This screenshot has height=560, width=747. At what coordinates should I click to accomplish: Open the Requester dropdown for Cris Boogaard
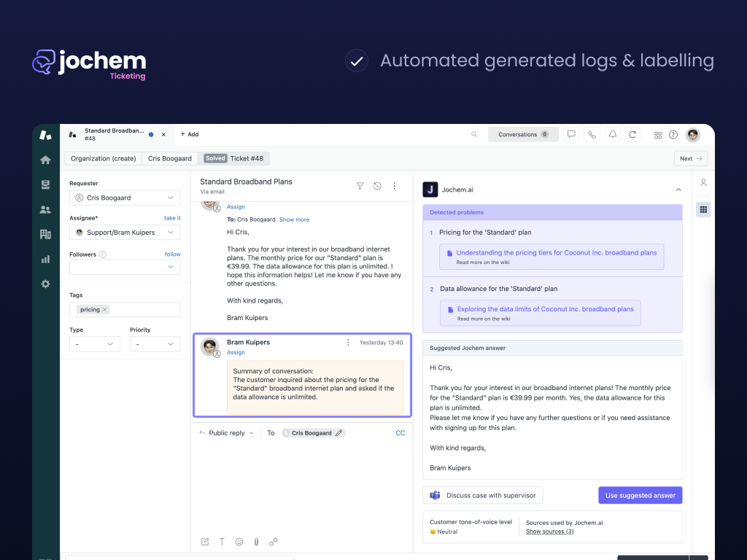coord(125,198)
